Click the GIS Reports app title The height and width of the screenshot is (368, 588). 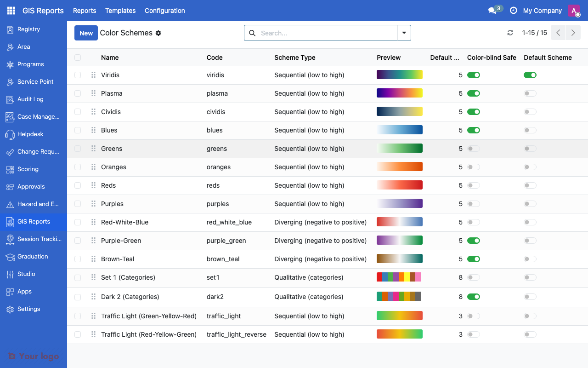[43, 11]
